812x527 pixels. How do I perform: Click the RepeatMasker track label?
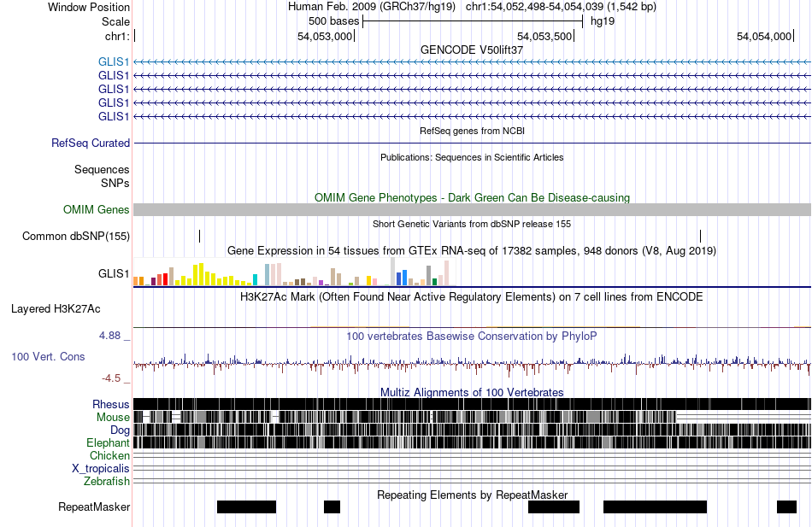click(x=94, y=507)
